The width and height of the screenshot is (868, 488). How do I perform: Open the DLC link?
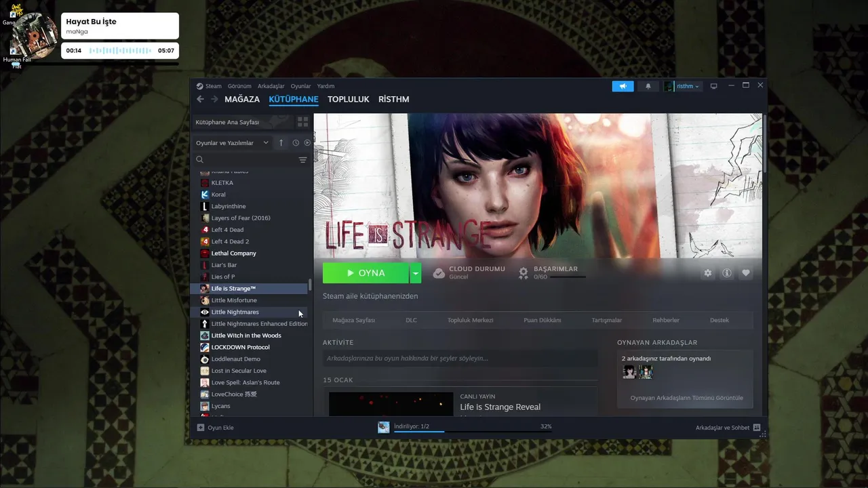click(x=411, y=320)
